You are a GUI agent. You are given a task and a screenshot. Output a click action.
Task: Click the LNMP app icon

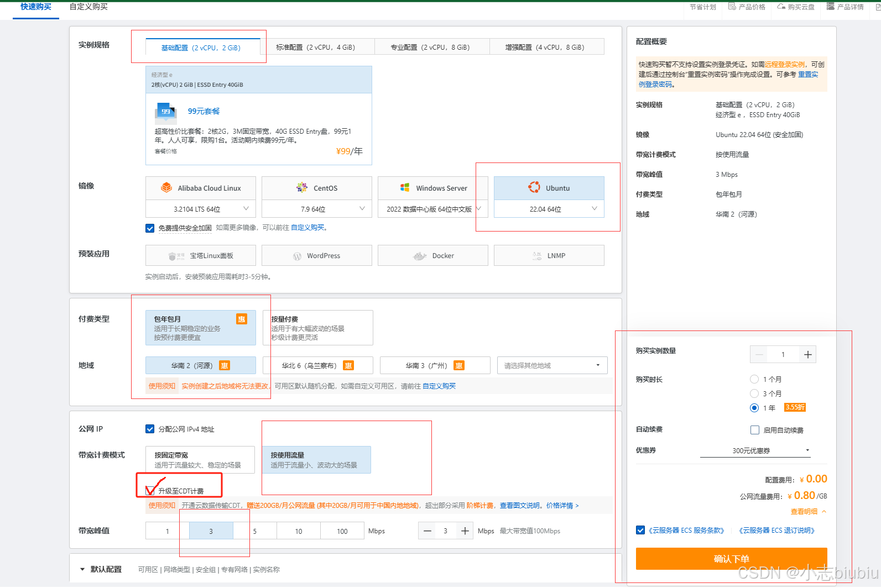[537, 256]
